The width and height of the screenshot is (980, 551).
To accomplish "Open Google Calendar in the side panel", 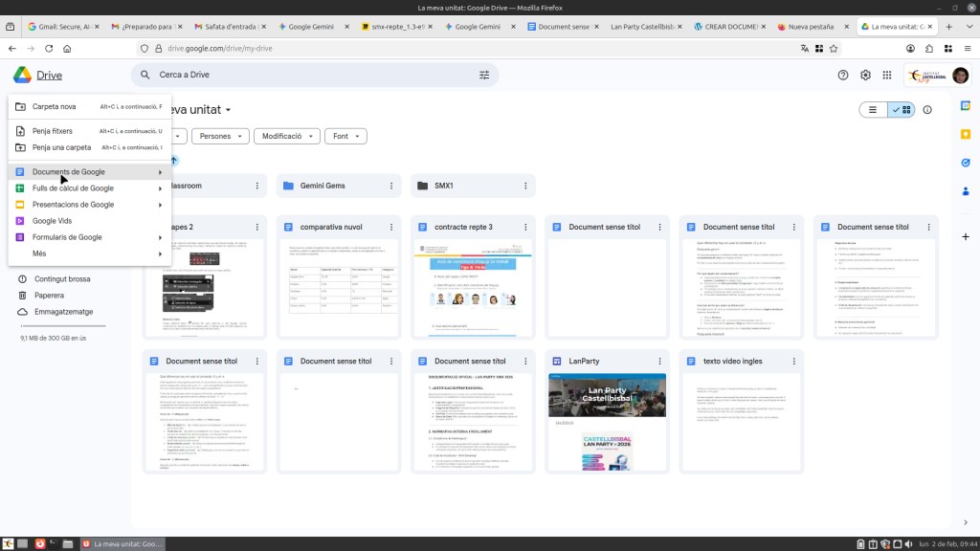I will tap(964, 107).
